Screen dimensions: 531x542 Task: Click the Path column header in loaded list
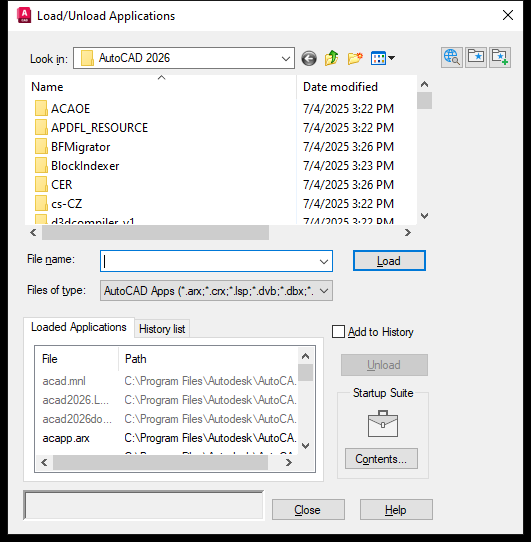(x=208, y=359)
